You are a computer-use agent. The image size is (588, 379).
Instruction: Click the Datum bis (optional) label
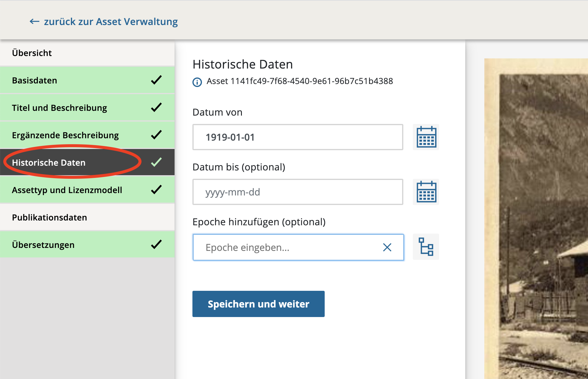[239, 167]
